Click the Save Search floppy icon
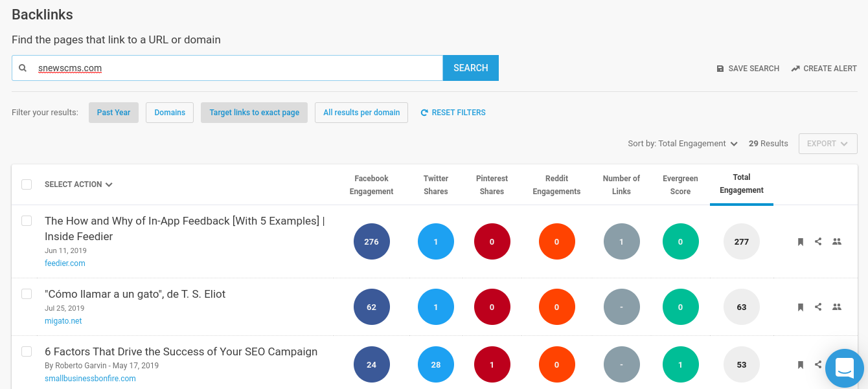This screenshot has width=868, height=389. click(720, 69)
